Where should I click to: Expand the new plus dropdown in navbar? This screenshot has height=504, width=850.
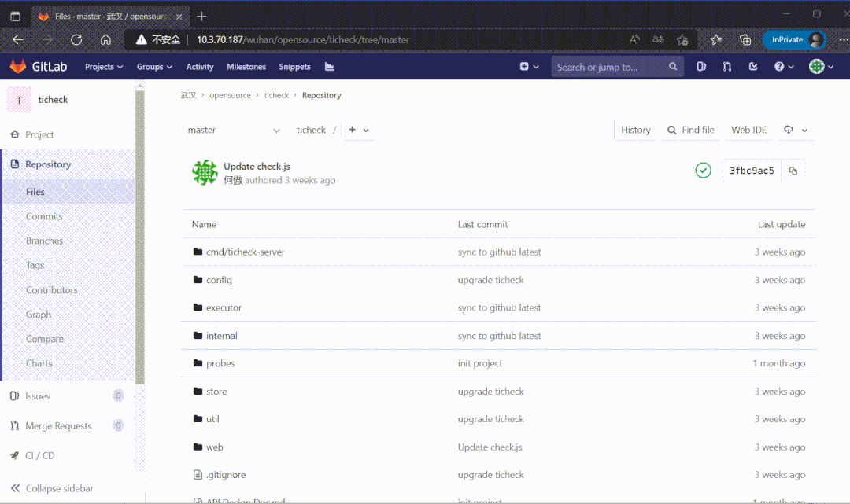click(529, 67)
